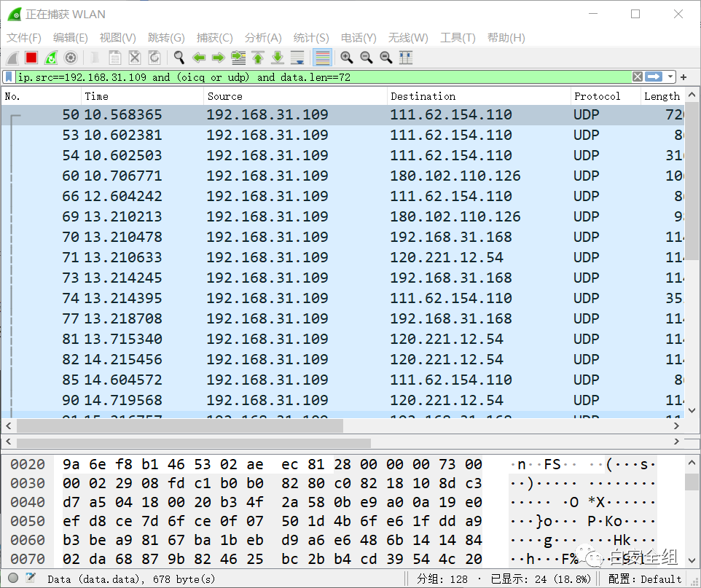Toggle auto-scroll during live capture
The image size is (701, 588).
tap(297, 58)
